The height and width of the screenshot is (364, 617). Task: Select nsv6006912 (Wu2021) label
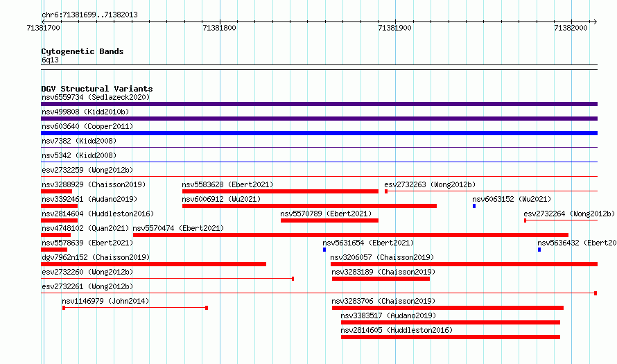[221, 199]
